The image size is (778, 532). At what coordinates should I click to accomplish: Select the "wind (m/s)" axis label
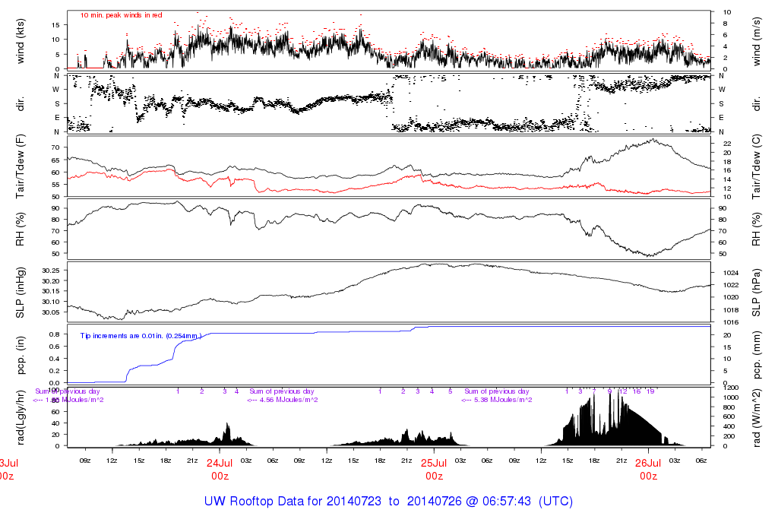click(x=757, y=41)
